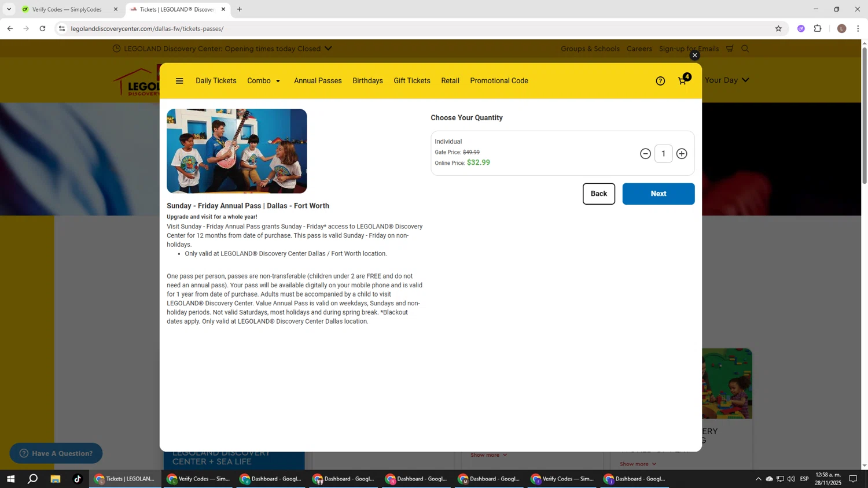Open the Chrome three-dot menu

pos(858,28)
